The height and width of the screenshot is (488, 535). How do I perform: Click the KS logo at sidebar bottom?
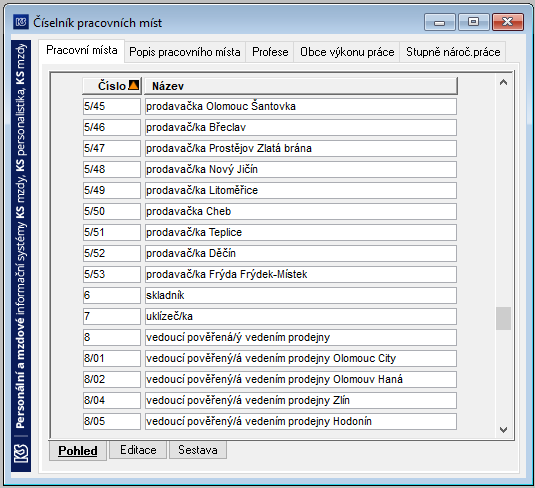(x=21, y=454)
